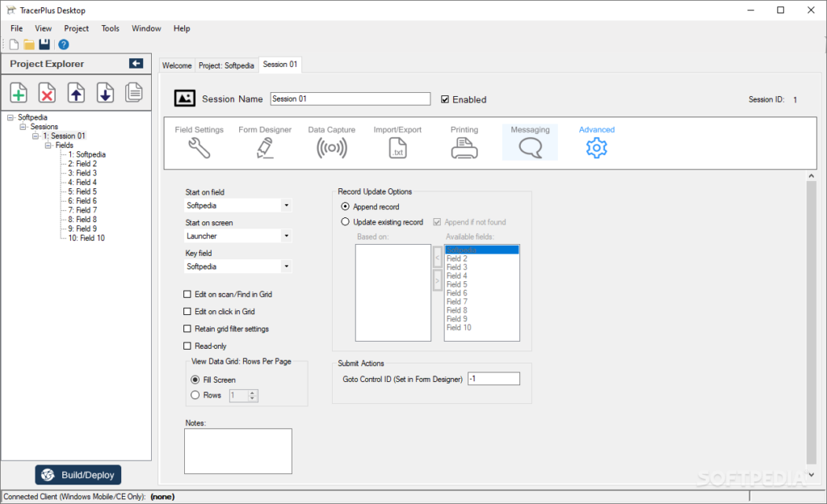This screenshot has height=504, width=827.
Task: Open the Project menu
Action: [x=77, y=28]
